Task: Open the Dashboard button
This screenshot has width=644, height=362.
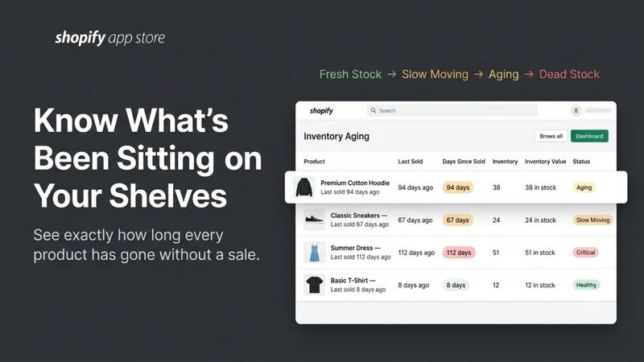Action: (x=589, y=136)
